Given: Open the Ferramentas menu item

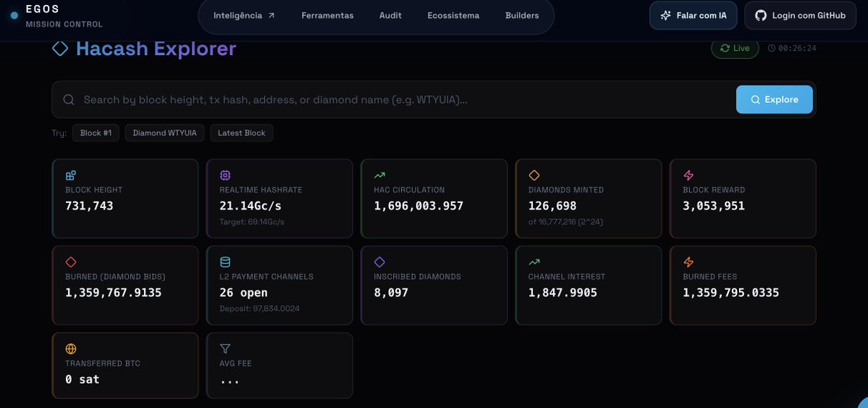Looking at the screenshot, I should (x=328, y=15).
